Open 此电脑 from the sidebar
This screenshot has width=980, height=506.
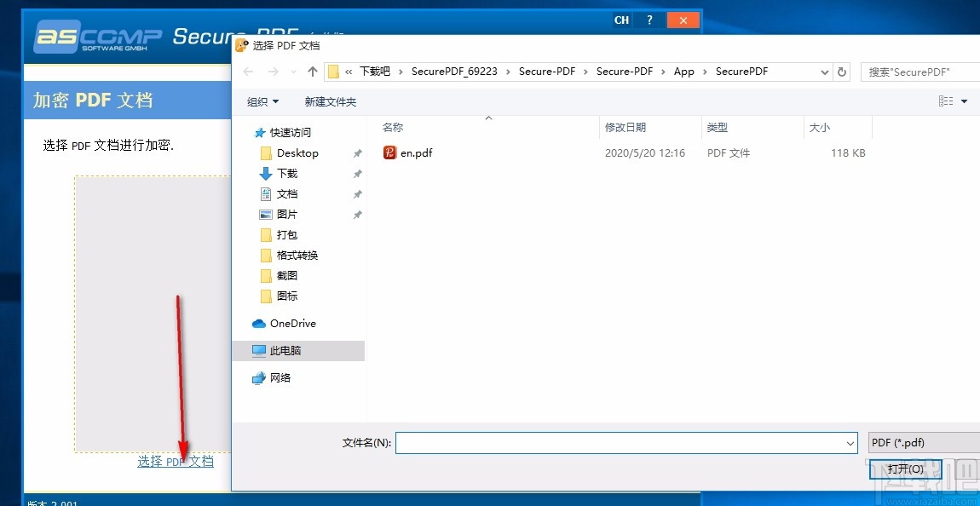(285, 350)
